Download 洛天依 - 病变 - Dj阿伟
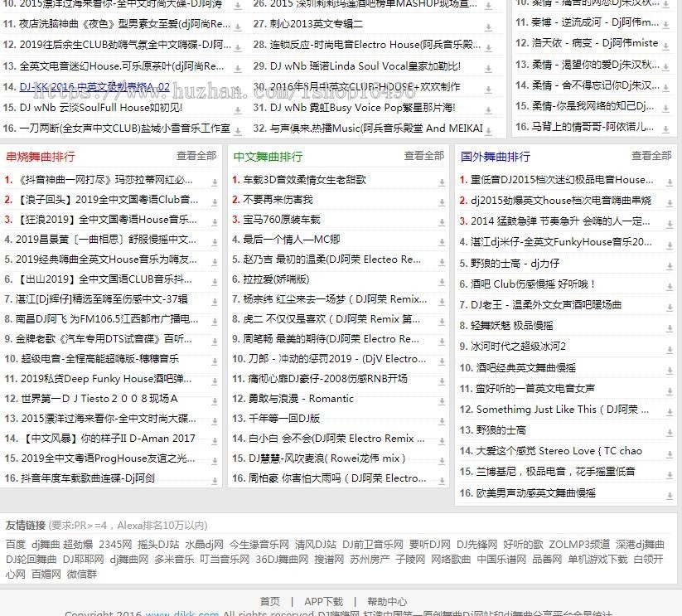The image size is (682, 616). pos(666,46)
